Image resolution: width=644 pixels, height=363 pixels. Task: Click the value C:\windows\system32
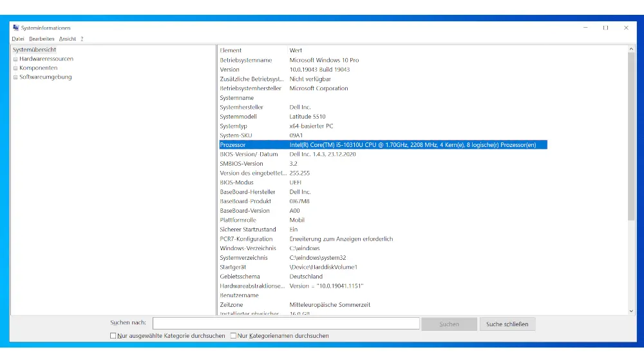point(317,258)
